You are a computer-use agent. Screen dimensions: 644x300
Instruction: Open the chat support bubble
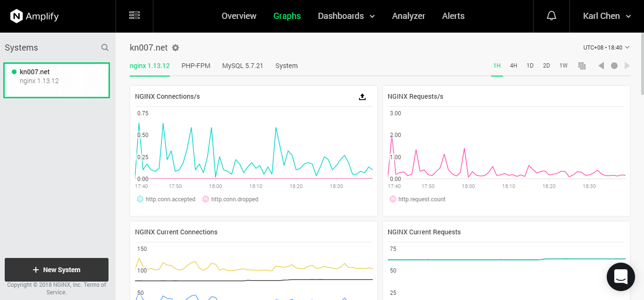tap(621, 277)
